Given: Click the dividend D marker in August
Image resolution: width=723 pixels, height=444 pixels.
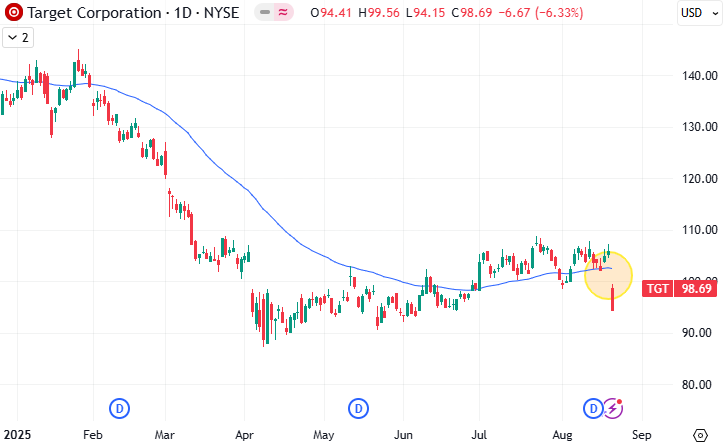Looking at the screenshot, I should tap(593, 408).
